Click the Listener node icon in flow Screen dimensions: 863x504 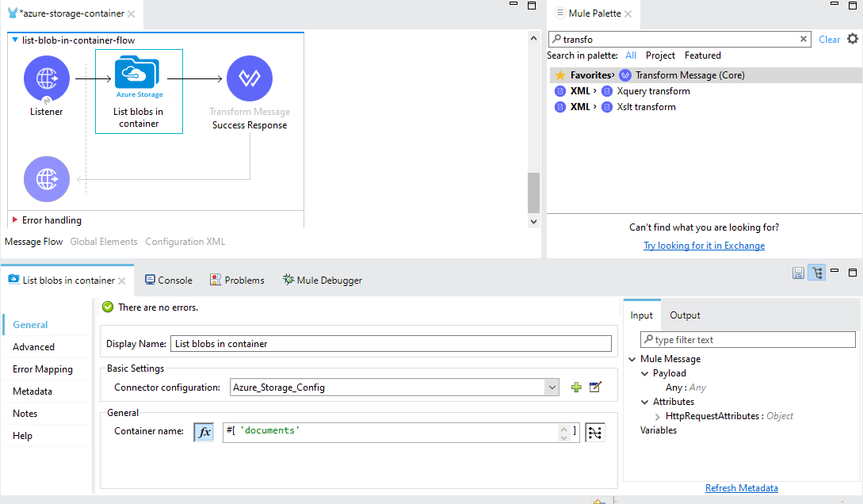click(47, 79)
